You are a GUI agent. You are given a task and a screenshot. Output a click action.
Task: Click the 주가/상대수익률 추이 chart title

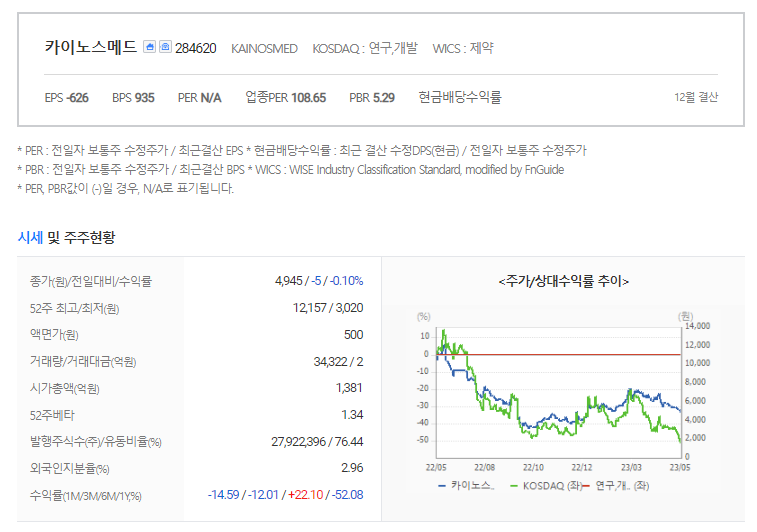pyautogui.click(x=563, y=281)
